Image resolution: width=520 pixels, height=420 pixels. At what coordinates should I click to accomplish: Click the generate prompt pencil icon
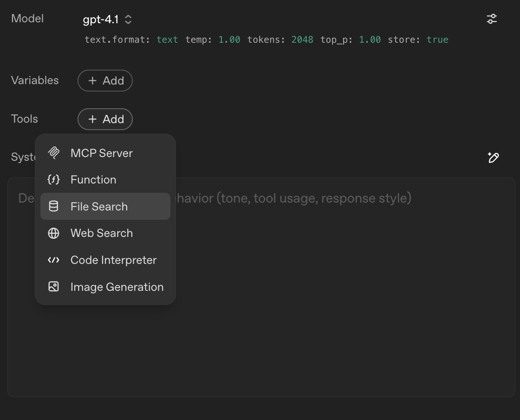click(x=493, y=157)
